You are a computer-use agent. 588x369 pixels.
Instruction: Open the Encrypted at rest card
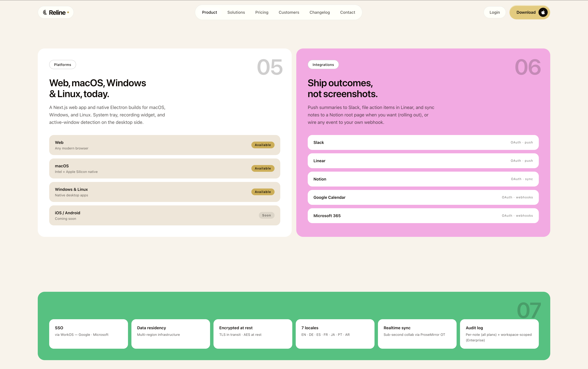click(253, 334)
